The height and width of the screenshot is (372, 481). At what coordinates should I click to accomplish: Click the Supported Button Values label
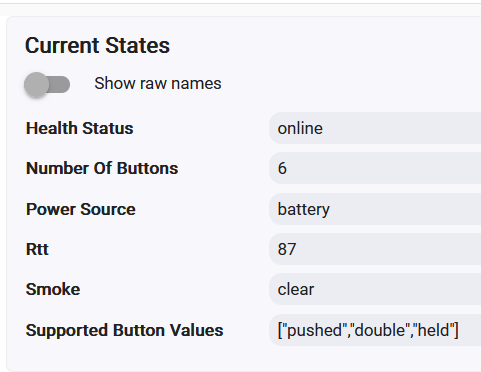125,330
